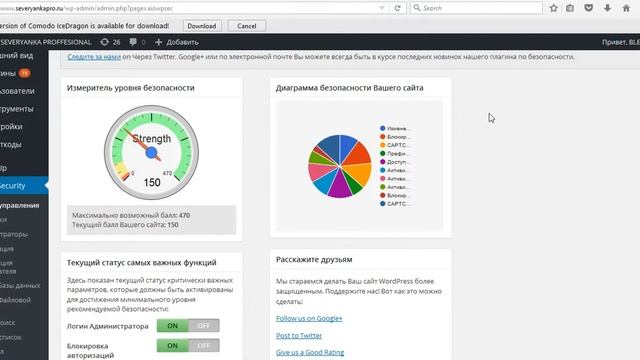Open the Give us a Good Rating link
This screenshot has width=640, height=360.
click(310, 352)
